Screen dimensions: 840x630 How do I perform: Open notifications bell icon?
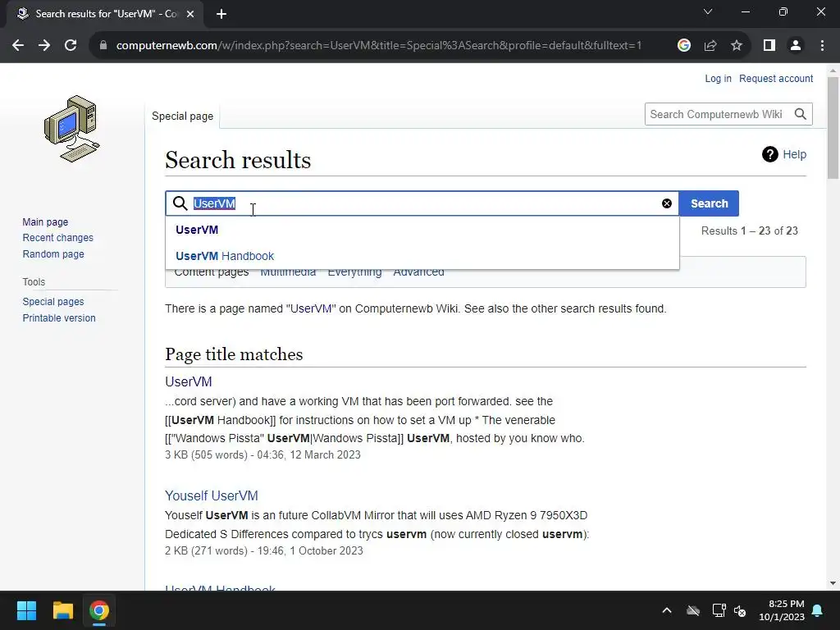pos(818,610)
